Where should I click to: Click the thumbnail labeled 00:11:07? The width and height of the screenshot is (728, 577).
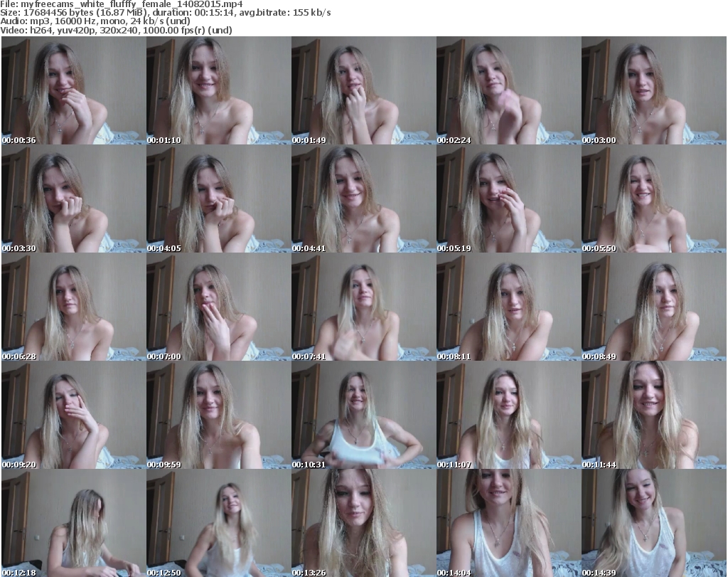pyautogui.click(x=508, y=415)
